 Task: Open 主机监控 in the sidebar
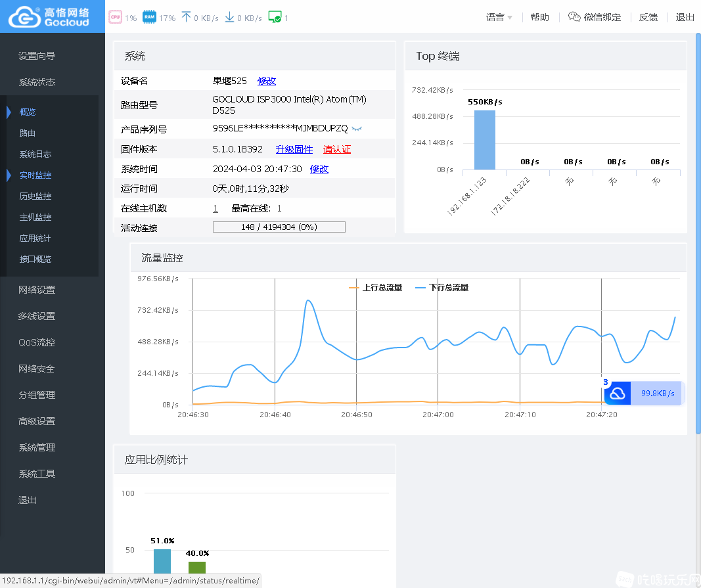pos(35,217)
